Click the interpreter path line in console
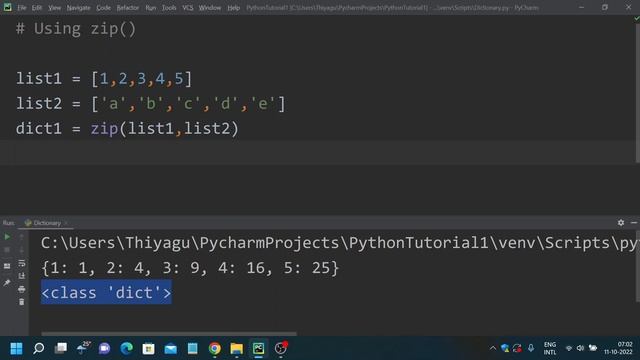This screenshot has width=640, height=360. (339, 243)
